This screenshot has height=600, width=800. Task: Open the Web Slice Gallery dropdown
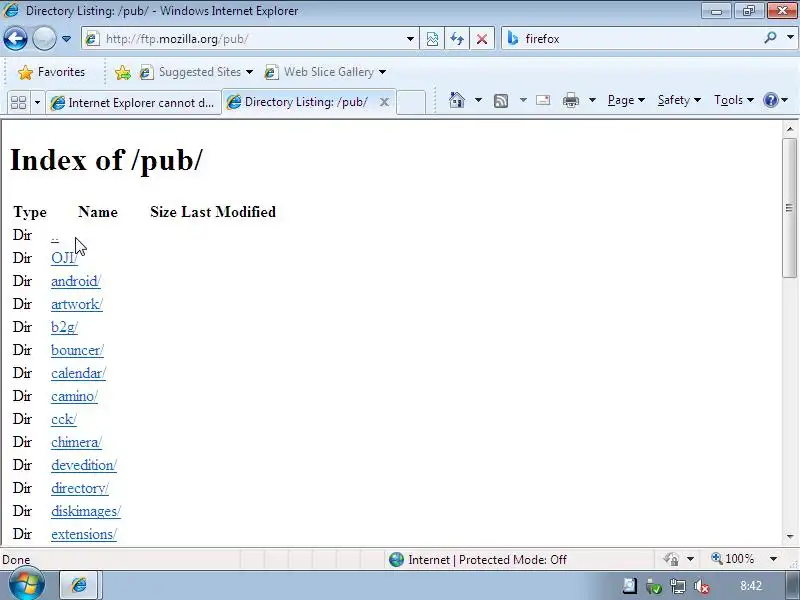click(x=325, y=72)
